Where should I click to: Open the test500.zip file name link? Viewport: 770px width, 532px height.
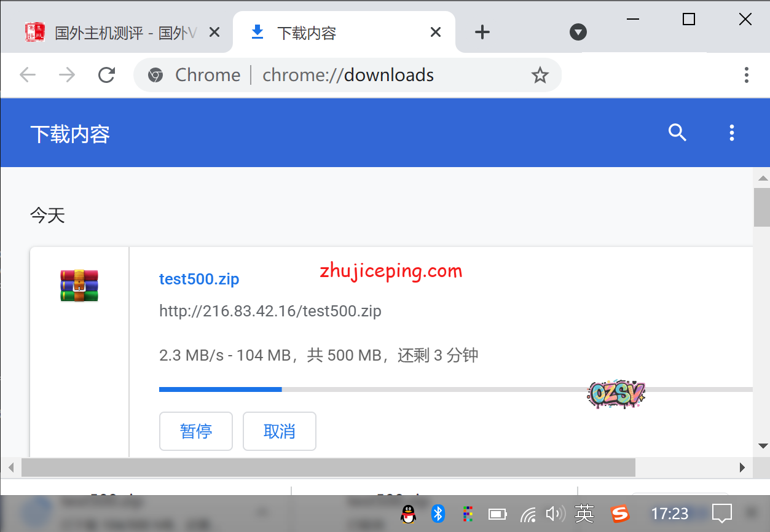(199, 279)
